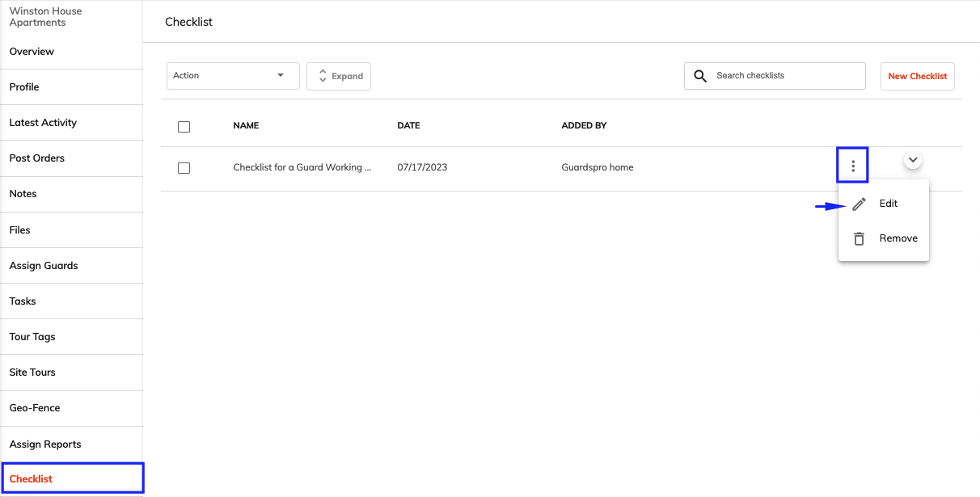Image resolution: width=980 pixels, height=497 pixels.
Task: Click the New Checklist button
Action: pos(918,76)
